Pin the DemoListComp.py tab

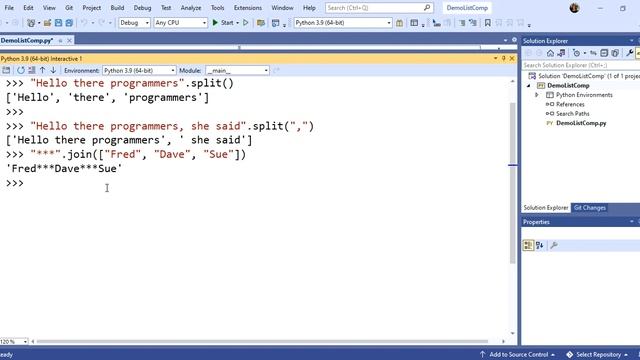pyautogui.click(x=60, y=40)
